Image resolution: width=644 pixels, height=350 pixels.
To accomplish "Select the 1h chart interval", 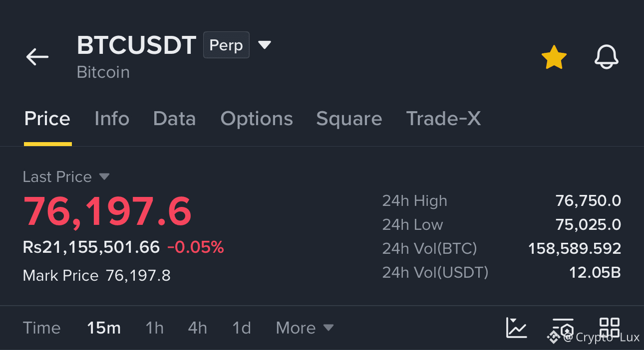I will coord(154,328).
